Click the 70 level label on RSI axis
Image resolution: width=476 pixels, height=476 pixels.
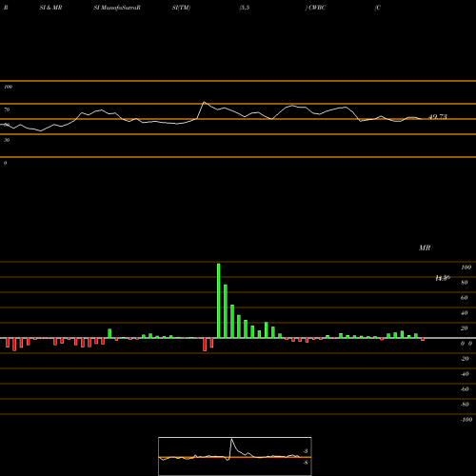coord(7,109)
